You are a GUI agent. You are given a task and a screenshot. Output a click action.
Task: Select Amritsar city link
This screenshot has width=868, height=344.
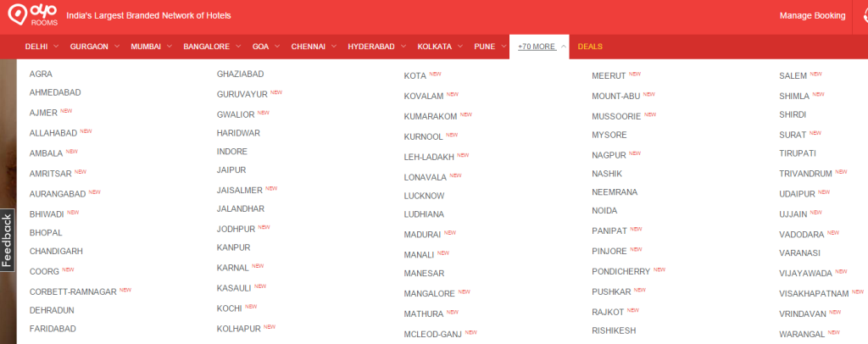pos(50,174)
